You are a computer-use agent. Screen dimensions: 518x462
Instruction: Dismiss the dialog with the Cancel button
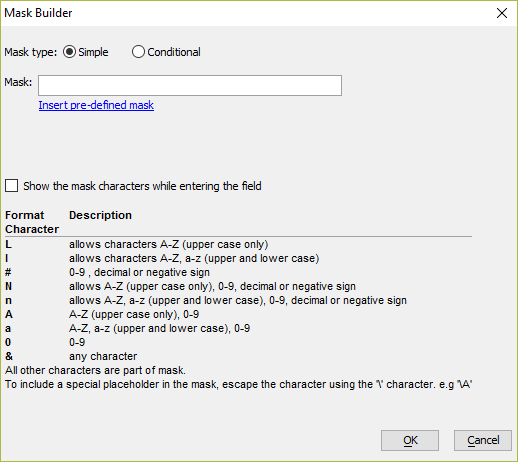[483, 440]
